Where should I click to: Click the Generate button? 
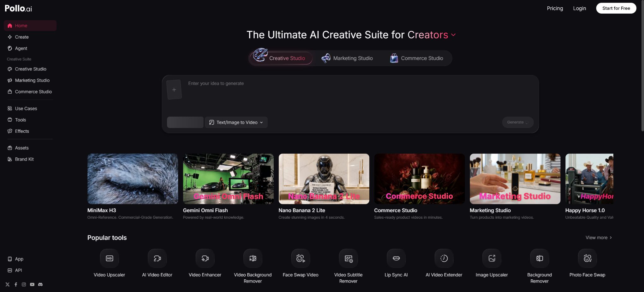518,122
